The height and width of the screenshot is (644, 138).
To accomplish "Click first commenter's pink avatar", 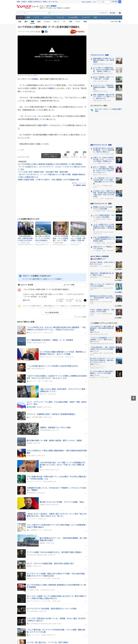I will coord(19,290).
